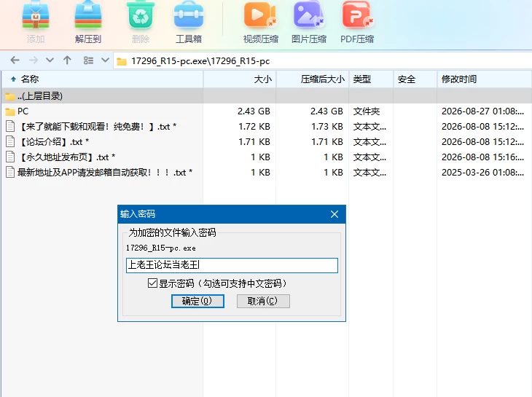Click the 2025-03-26 modified date cell

click(482, 172)
